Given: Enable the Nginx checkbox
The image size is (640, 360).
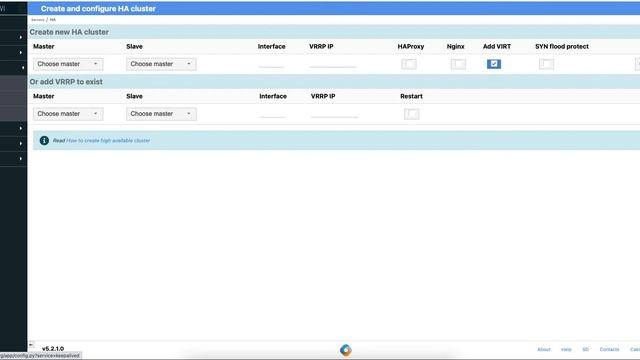Looking at the screenshot, I should pos(458,64).
